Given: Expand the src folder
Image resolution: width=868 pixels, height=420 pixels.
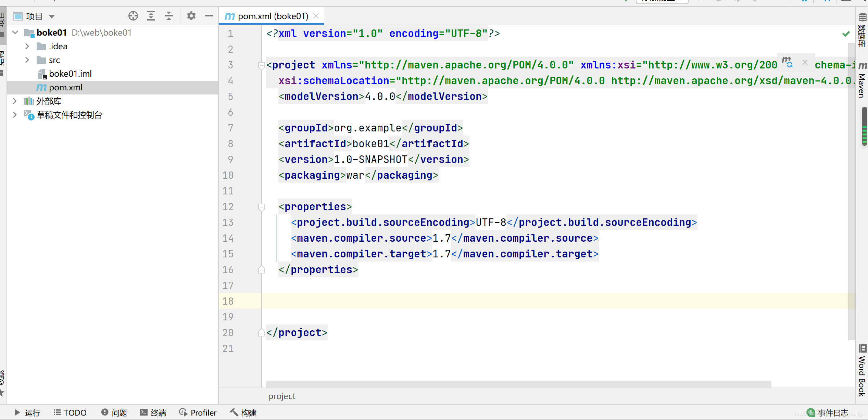Looking at the screenshot, I should click(27, 60).
